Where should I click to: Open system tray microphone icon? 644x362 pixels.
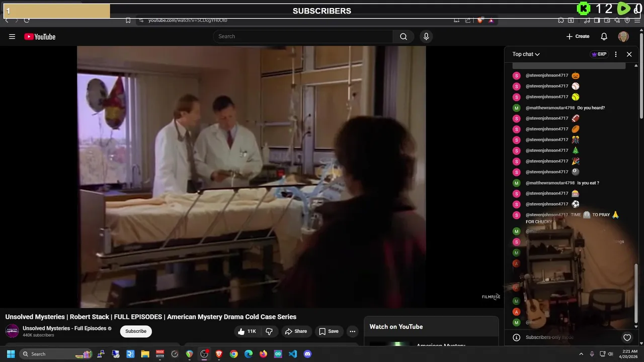[592, 354]
